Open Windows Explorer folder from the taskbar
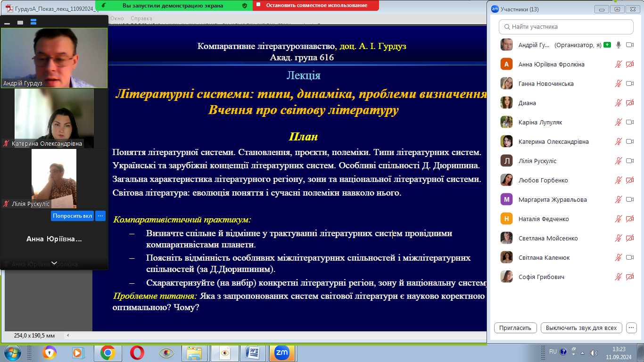 194,353
